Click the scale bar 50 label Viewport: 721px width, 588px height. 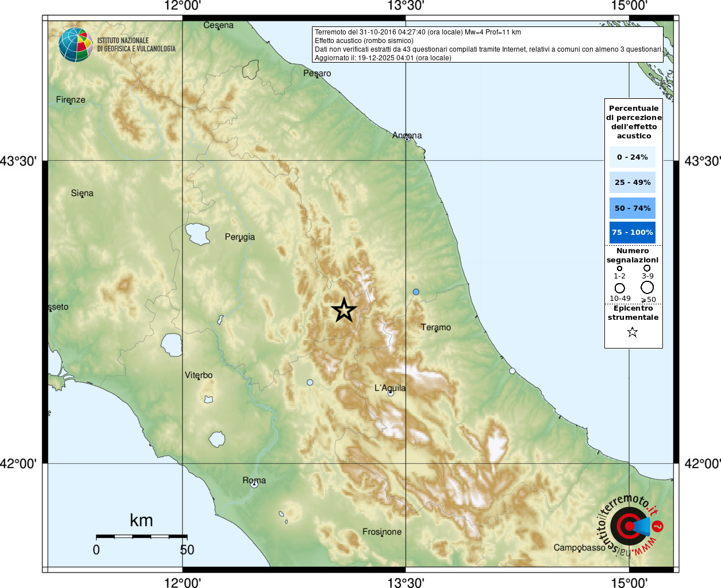tap(187, 550)
